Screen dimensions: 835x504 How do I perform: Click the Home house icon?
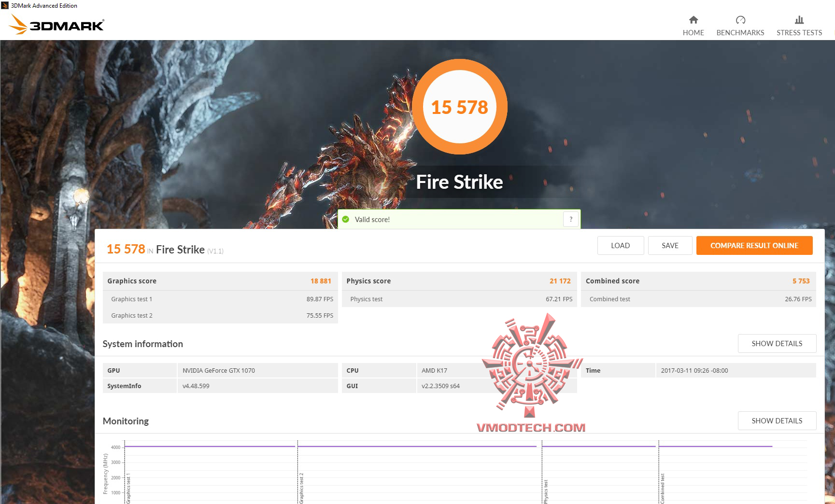[x=693, y=20]
